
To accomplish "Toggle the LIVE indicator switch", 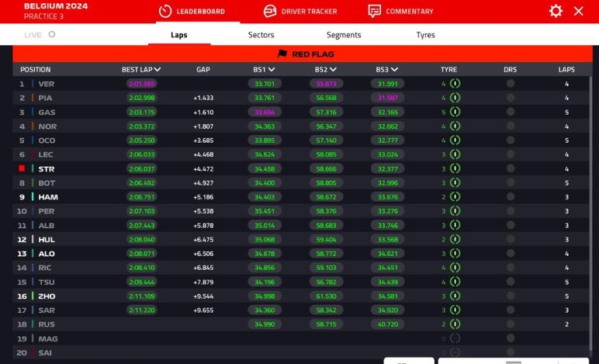I will (x=52, y=35).
